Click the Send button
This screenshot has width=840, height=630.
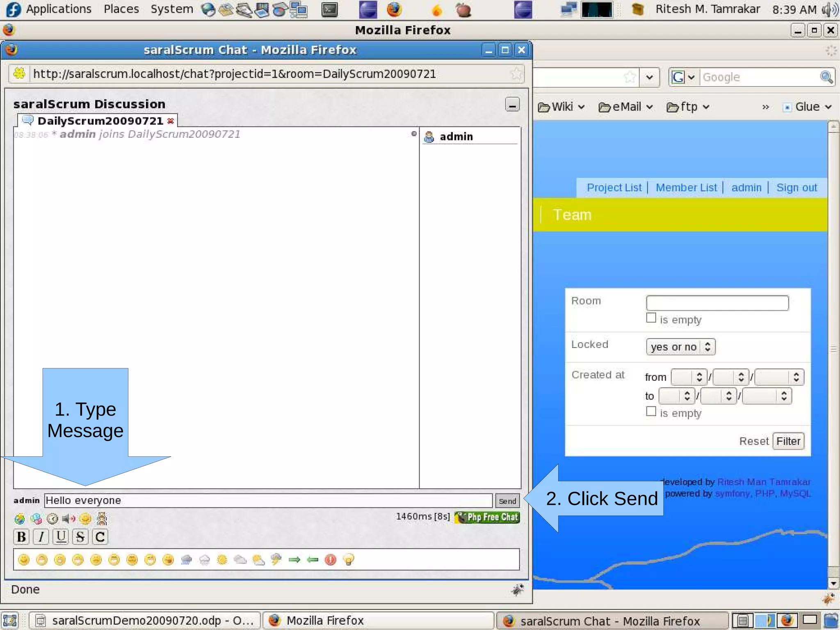point(507,501)
